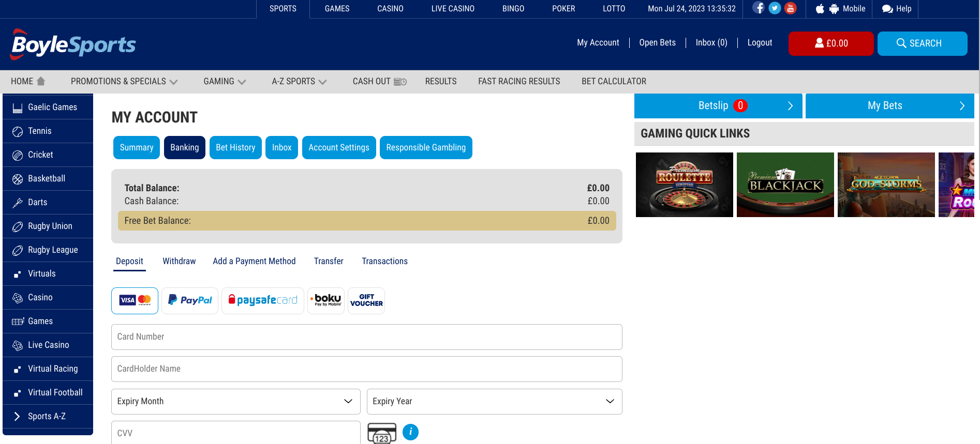Open FAST RACING RESULTS nav item
The image size is (980, 444).
tap(519, 82)
